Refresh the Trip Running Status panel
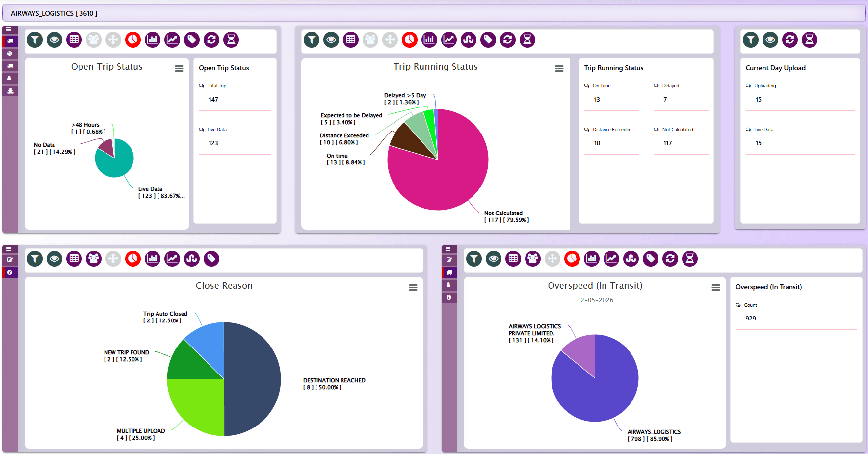868x454 pixels. point(508,40)
